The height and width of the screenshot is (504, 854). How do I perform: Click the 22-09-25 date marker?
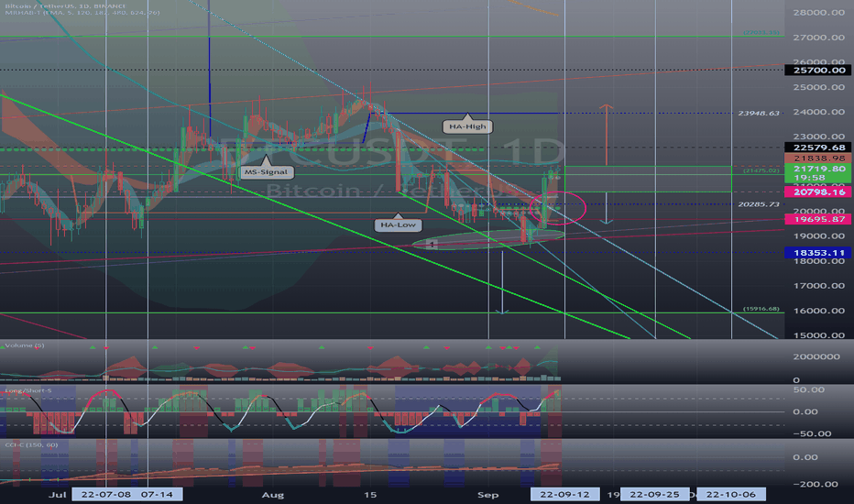point(654,495)
